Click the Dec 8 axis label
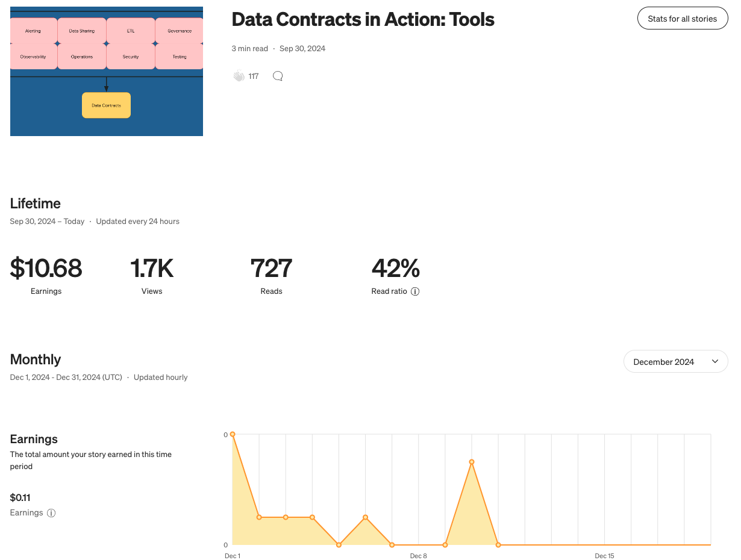The image size is (741, 560). click(x=418, y=556)
